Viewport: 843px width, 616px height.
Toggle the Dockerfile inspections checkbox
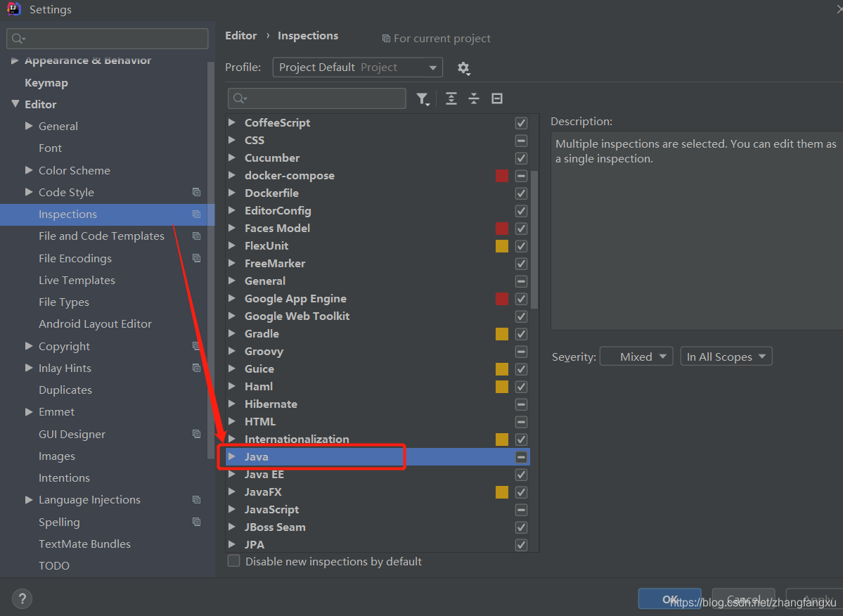(x=521, y=193)
